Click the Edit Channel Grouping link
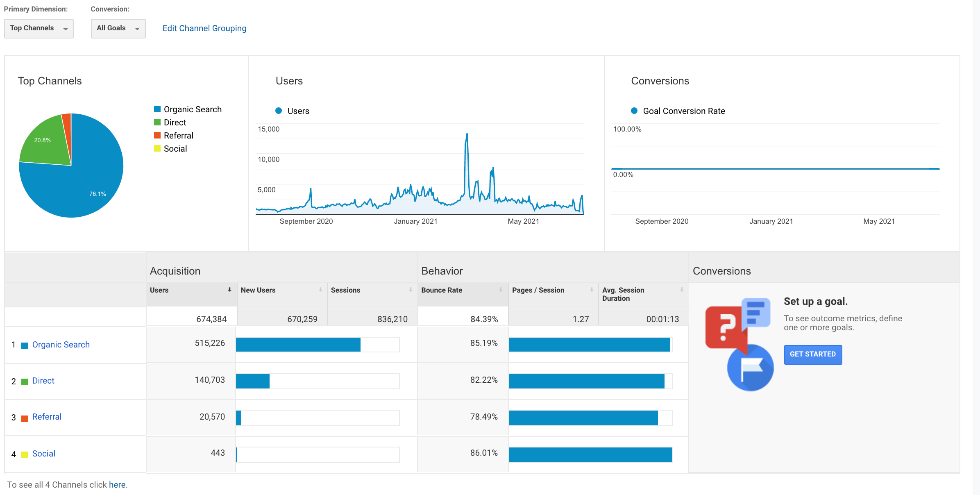The image size is (980, 495). click(204, 28)
